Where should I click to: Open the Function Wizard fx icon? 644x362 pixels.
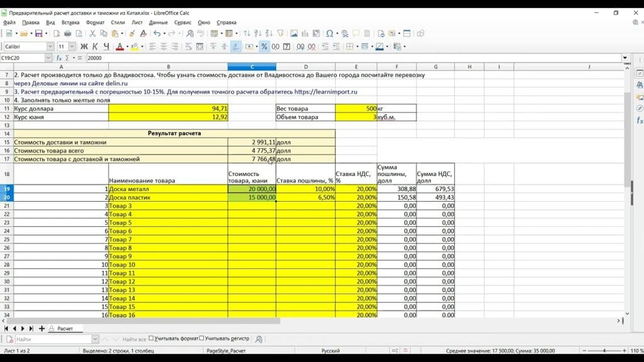(59, 58)
